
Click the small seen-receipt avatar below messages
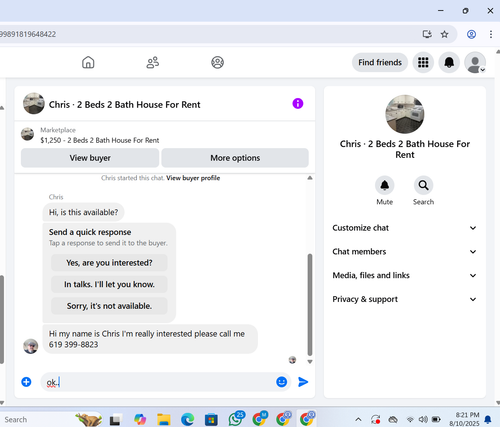(292, 360)
